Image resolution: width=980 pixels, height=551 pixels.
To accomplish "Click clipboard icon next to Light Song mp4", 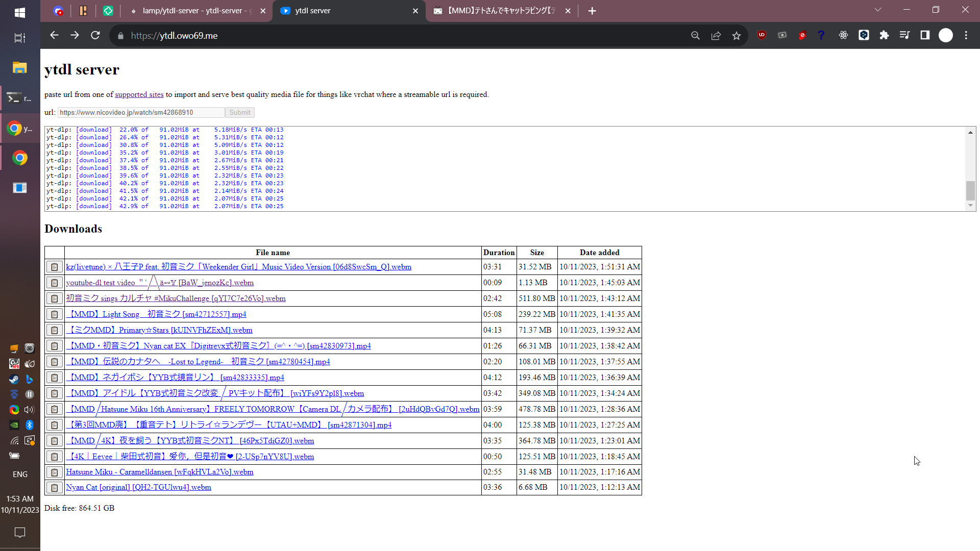I will pyautogui.click(x=54, y=314).
